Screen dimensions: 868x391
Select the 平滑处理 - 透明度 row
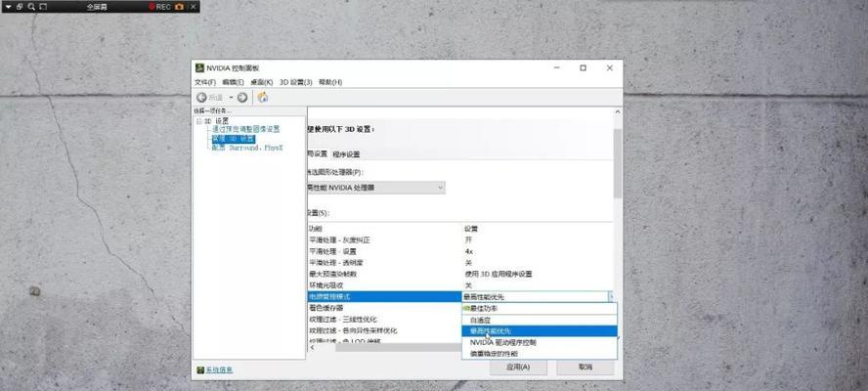click(x=460, y=263)
